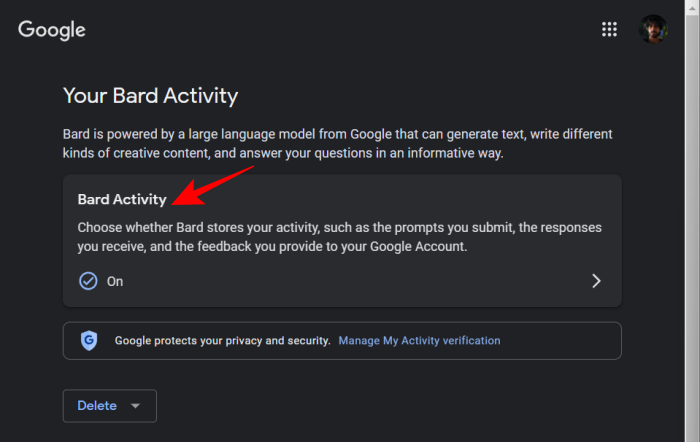Click the blue Google shield icon
The height and width of the screenshot is (442, 700).
coord(89,340)
